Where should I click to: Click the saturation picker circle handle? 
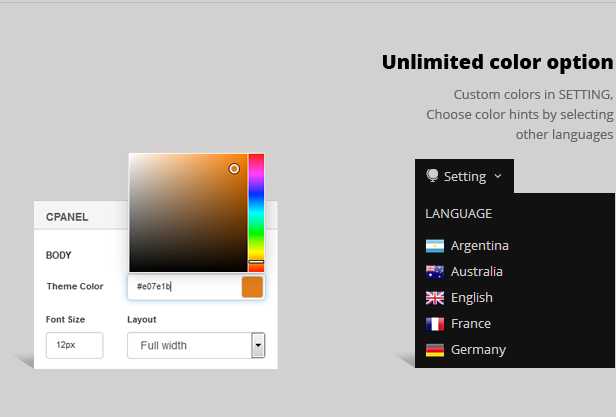coord(234,169)
